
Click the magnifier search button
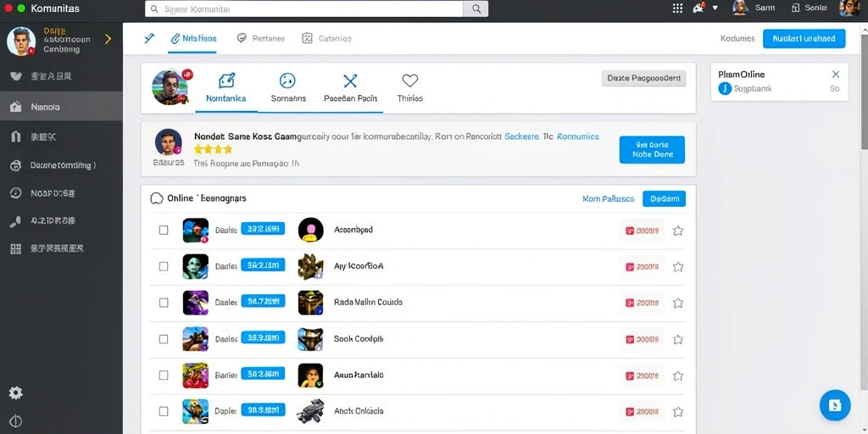476,8
